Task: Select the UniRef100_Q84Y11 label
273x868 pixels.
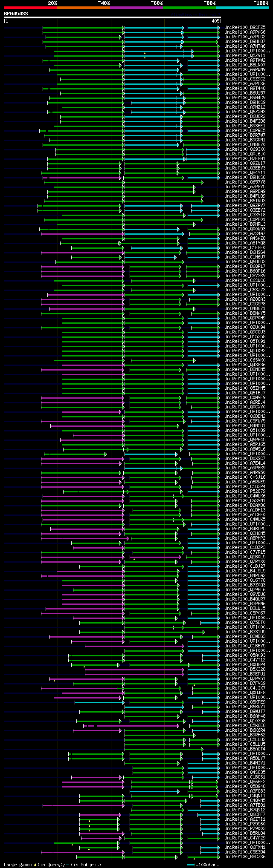Action: tap(245, 172)
